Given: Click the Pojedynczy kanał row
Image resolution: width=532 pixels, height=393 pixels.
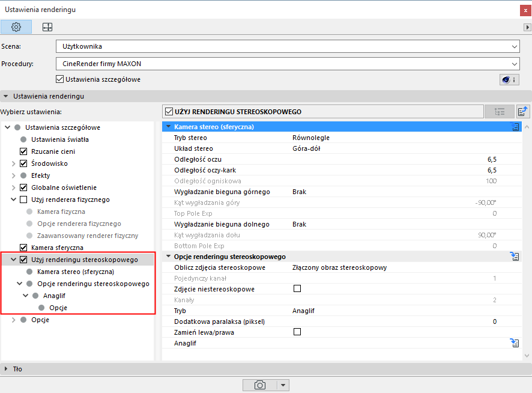Looking at the screenshot, I should [x=342, y=278].
